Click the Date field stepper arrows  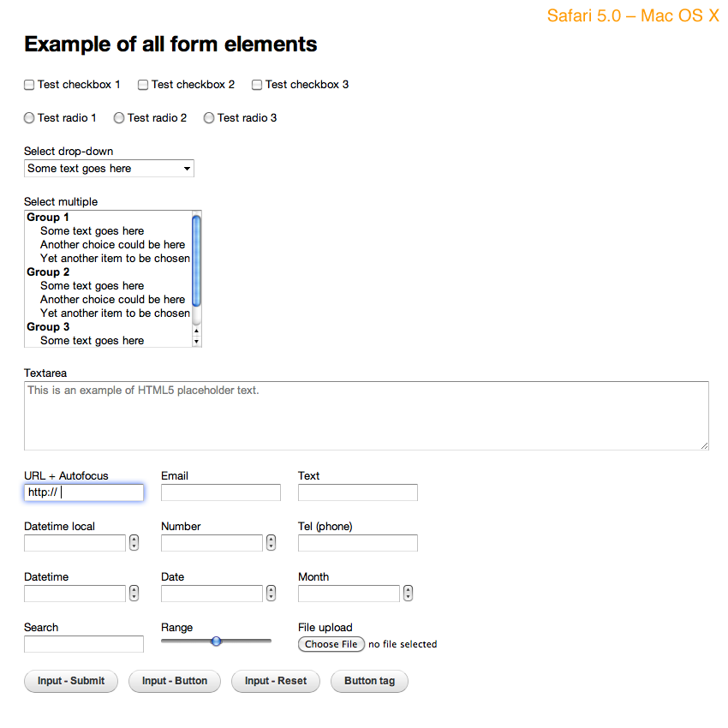coord(271,594)
